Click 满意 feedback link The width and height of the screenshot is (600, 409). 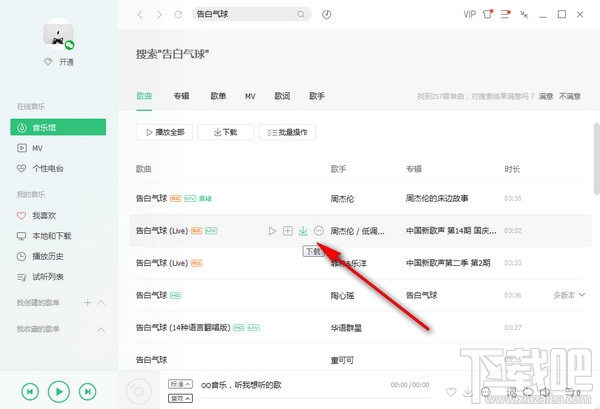(546, 96)
